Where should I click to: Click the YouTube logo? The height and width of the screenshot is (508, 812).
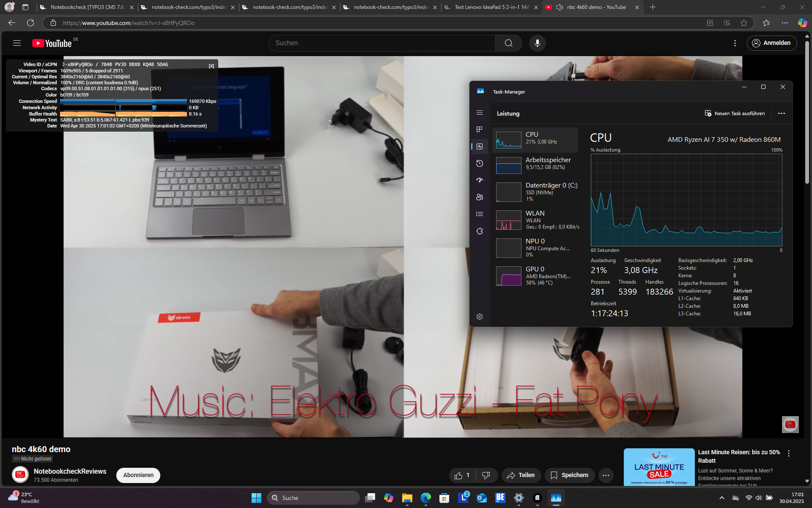52,43
